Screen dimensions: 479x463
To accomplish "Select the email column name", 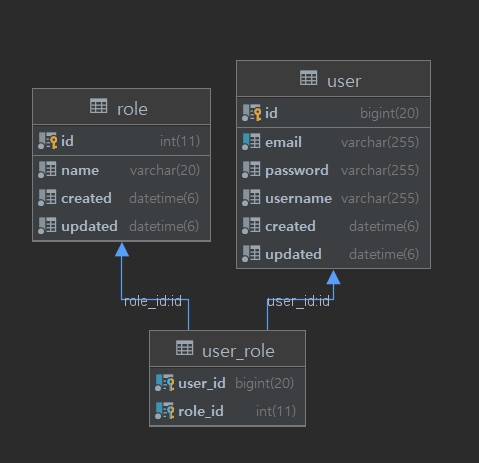I will click(283, 143).
